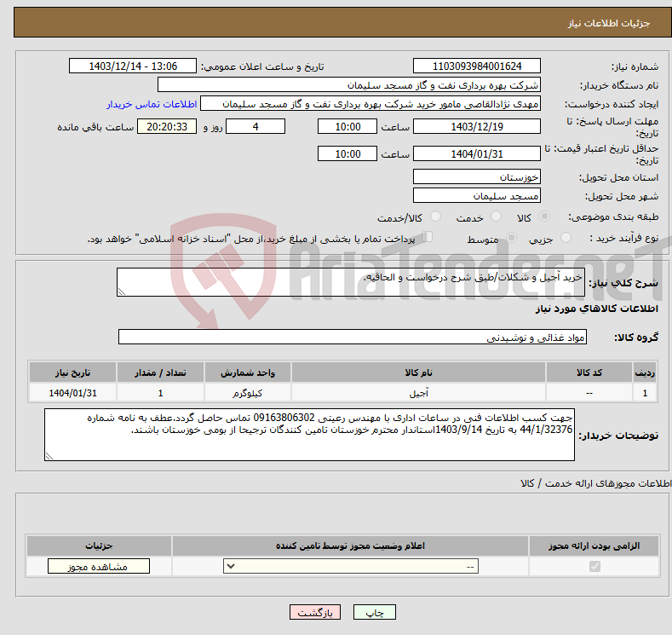Click the buyer organization name field
The height and width of the screenshot is (635, 672).
tap(349, 85)
